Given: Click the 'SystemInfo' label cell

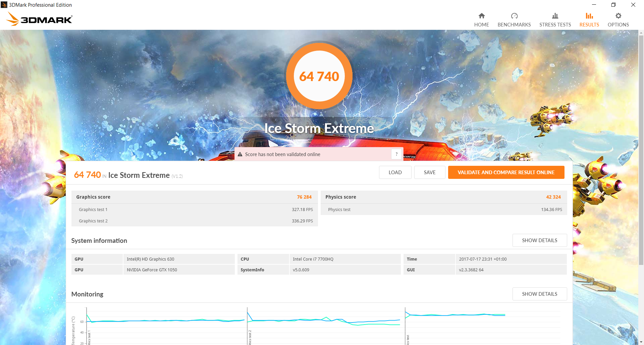Looking at the screenshot, I should [x=263, y=270].
